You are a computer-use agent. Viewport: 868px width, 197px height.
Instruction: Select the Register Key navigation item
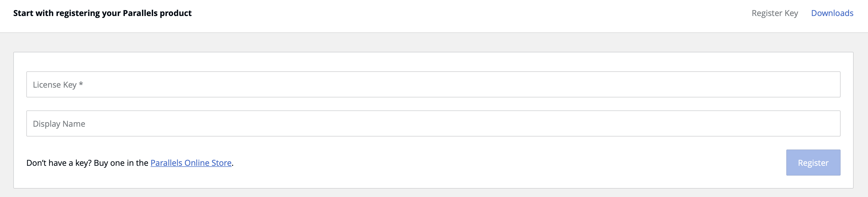[774, 13]
